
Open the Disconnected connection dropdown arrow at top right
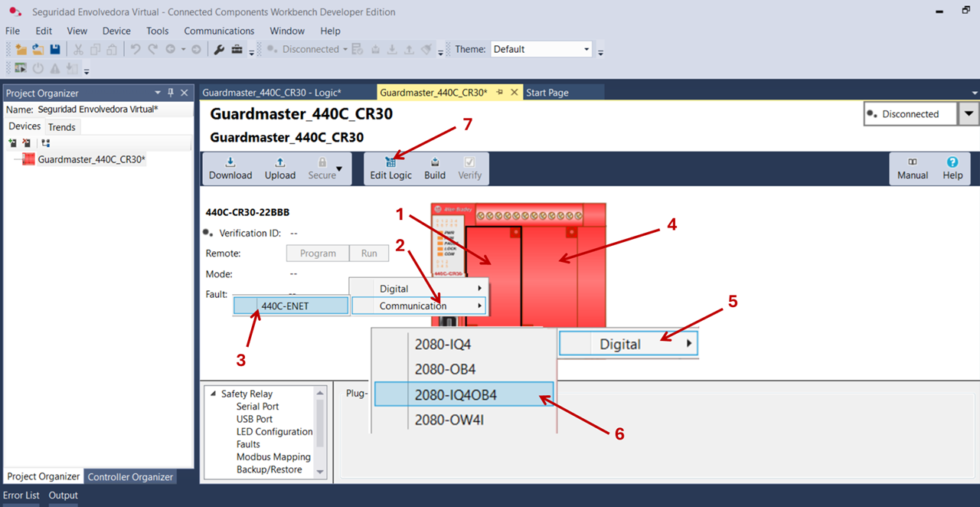click(969, 114)
